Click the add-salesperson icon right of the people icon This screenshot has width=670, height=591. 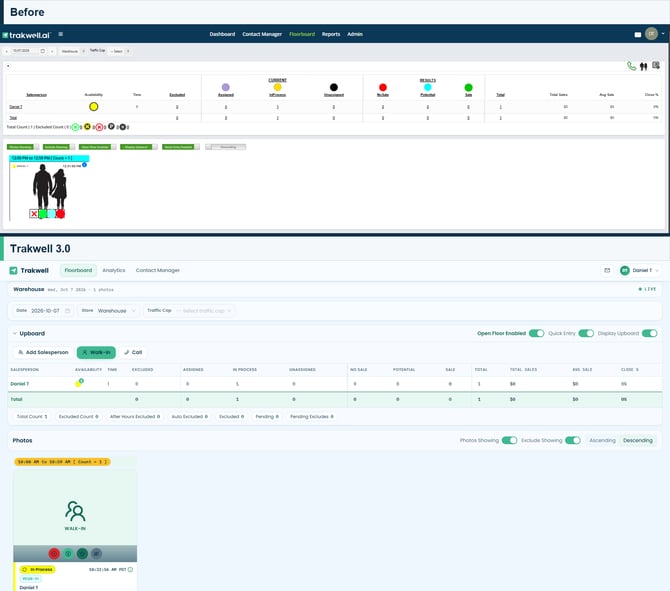[656, 65]
